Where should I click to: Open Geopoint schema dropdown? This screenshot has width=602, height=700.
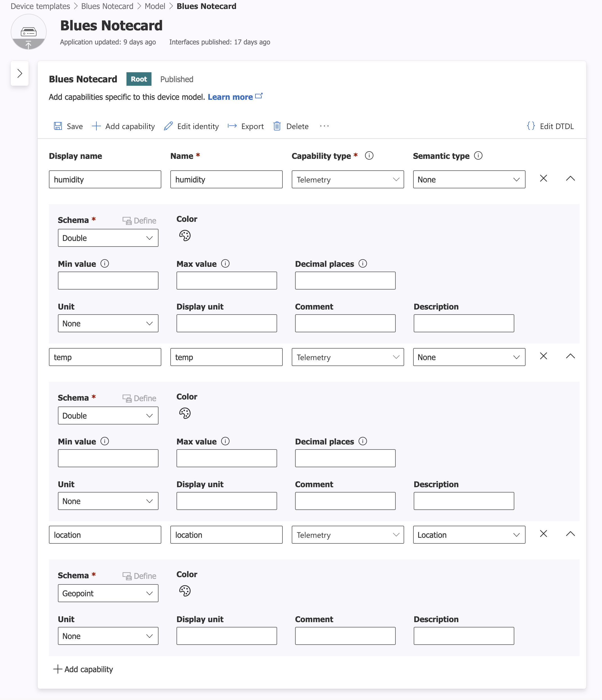tap(108, 593)
